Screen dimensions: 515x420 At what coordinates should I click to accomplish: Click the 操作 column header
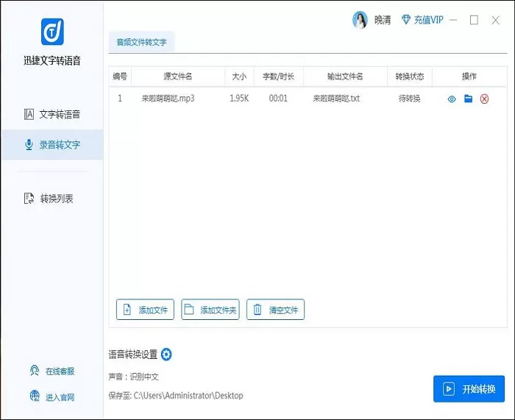click(x=469, y=76)
